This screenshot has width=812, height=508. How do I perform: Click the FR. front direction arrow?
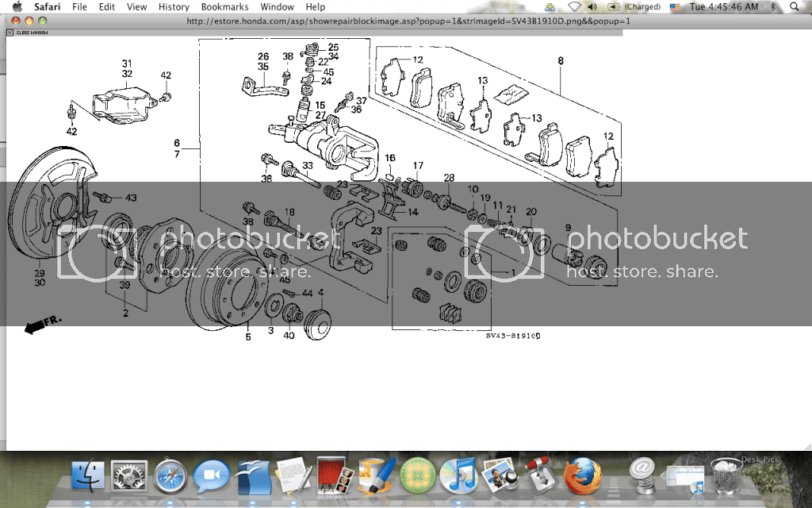(x=43, y=324)
